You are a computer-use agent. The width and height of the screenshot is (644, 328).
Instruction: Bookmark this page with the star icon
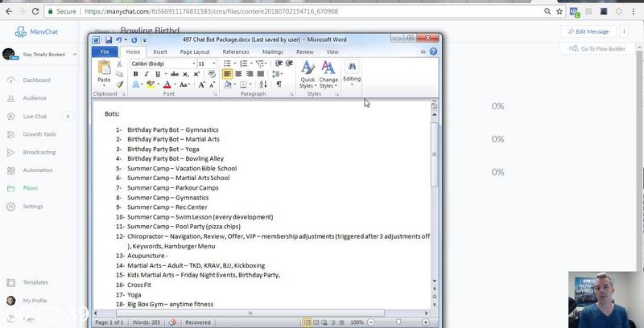pyautogui.click(x=559, y=11)
